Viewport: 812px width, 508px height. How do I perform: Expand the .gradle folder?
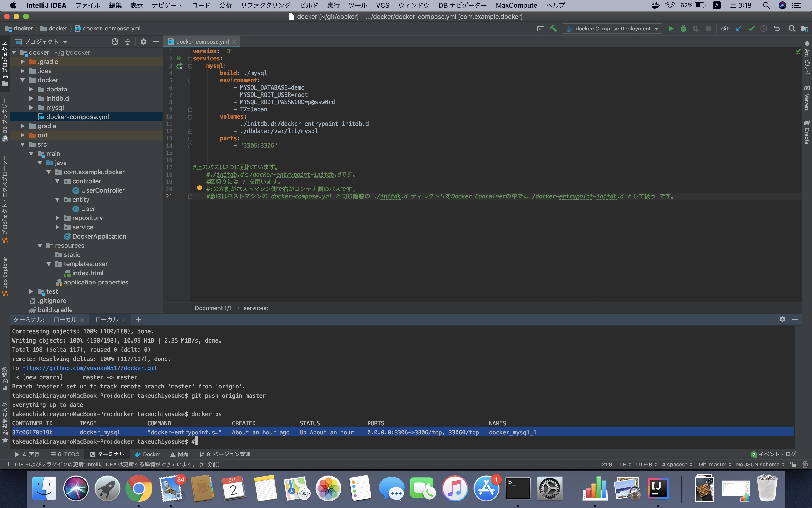point(22,61)
